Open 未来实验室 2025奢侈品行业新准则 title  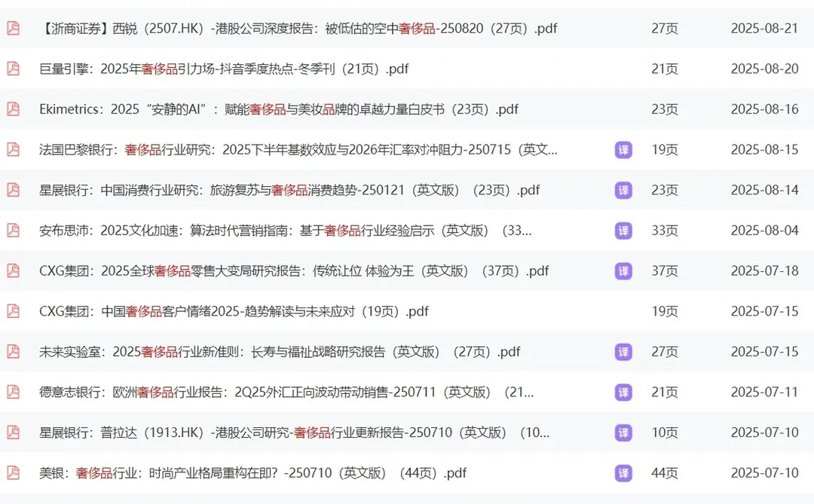(280, 351)
